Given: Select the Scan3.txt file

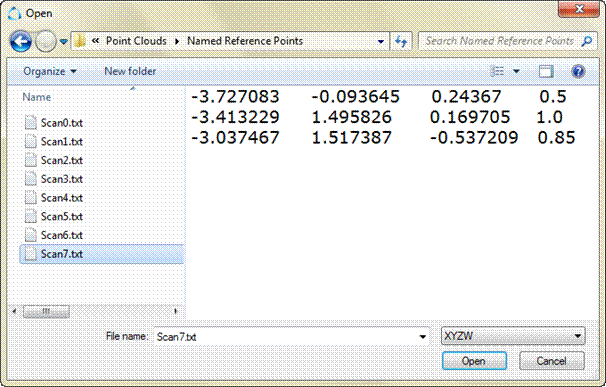Looking at the screenshot, I should [x=62, y=179].
